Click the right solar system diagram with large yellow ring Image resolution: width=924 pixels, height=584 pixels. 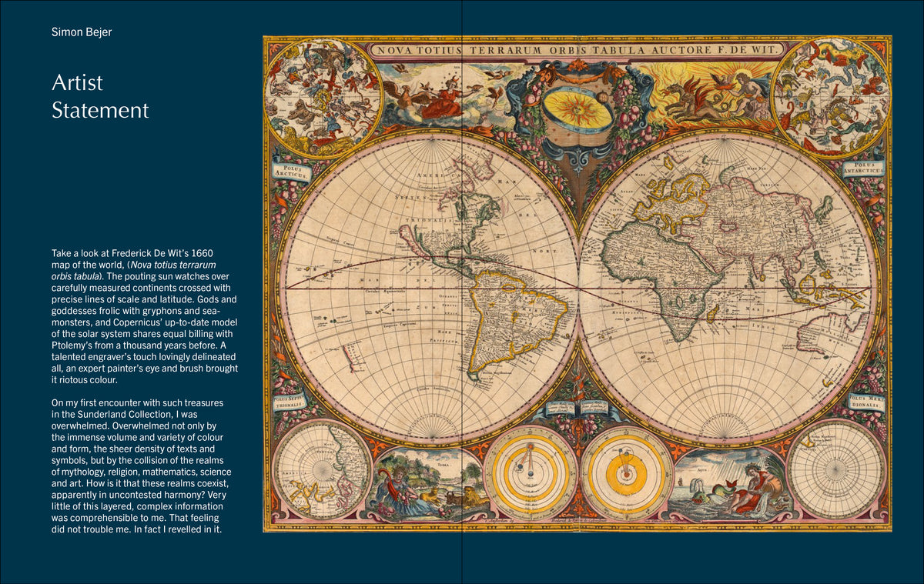point(626,473)
